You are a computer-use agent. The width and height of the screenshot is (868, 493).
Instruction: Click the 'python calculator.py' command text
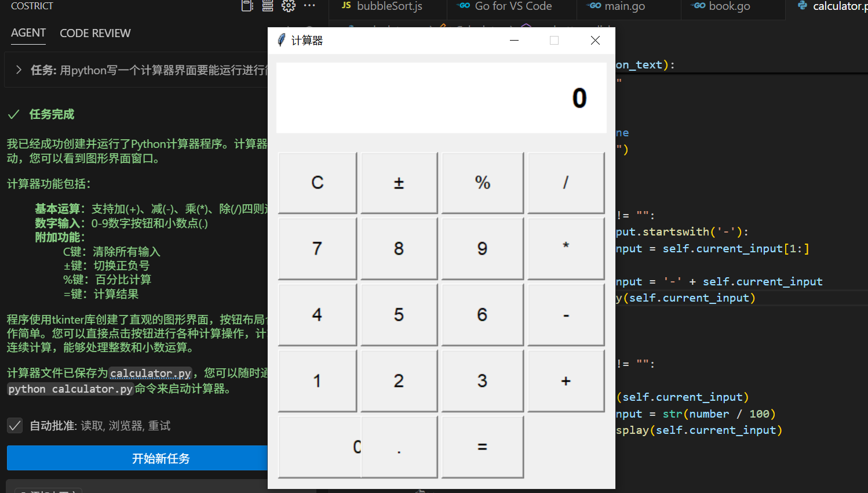pyautogui.click(x=70, y=389)
